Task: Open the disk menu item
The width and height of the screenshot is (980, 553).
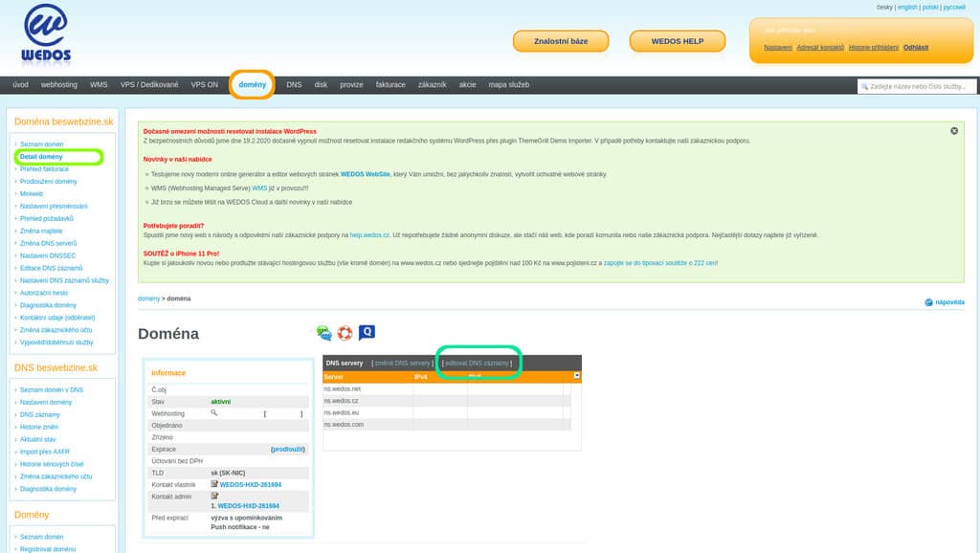Action: (x=321, y=85)
